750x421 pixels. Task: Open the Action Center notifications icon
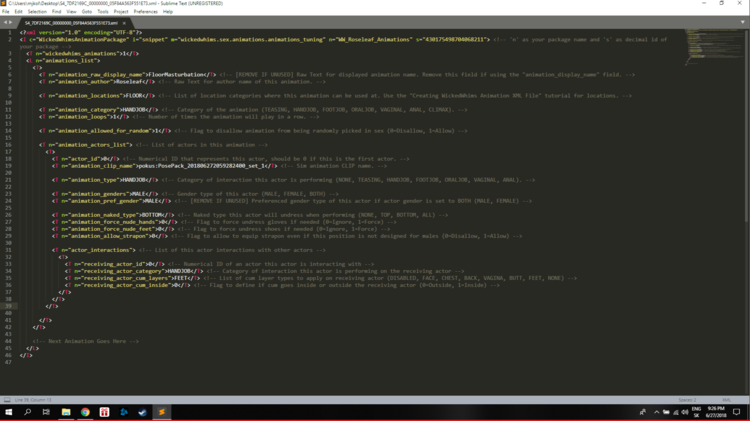click(737, 412)
